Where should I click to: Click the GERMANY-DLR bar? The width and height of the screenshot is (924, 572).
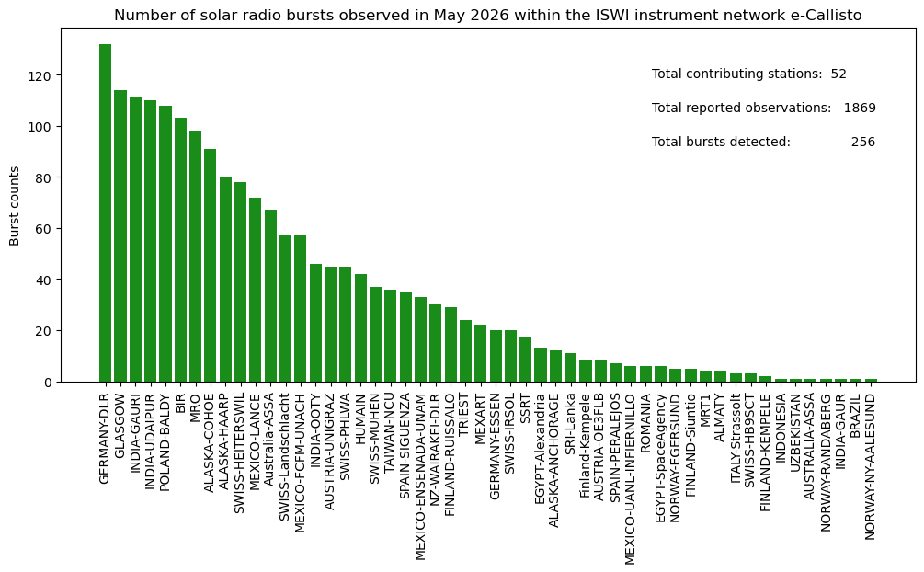[105, 212]
